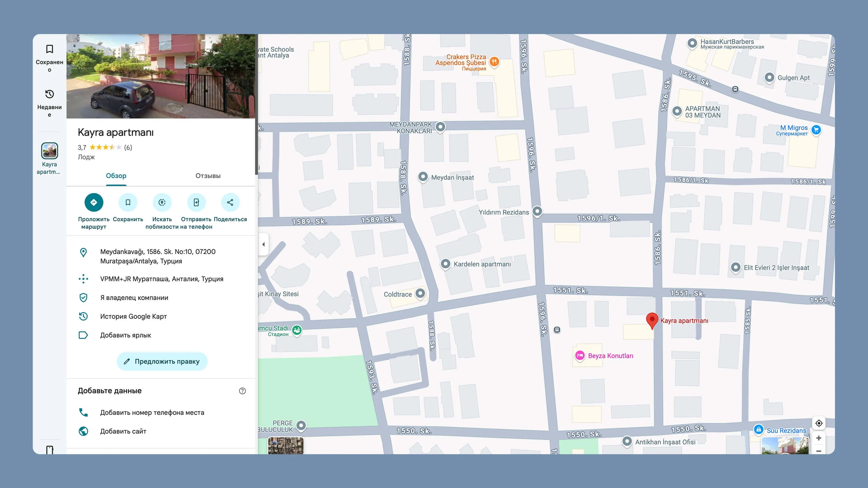Zoom in with the plus button
Viewport: 868px width, 488px height.
pyautogui.click(x=819, y=438)
